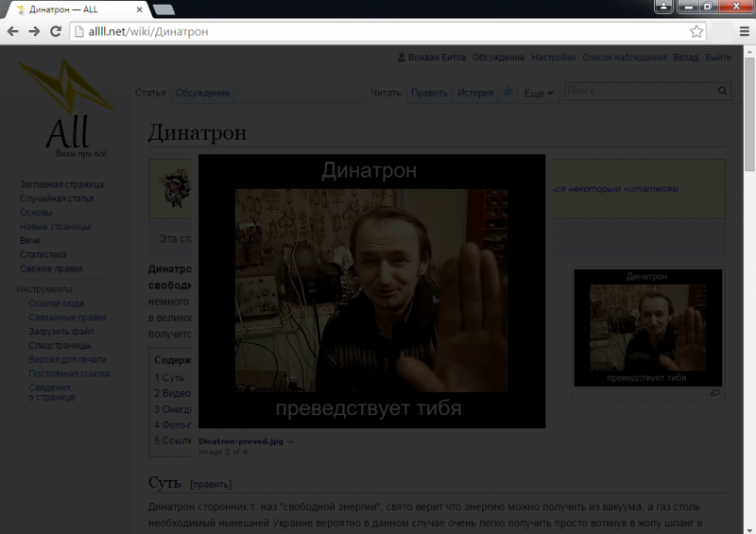Open Новые страницы
The width and height of the screenshot is (756, 534).
point(55,226)
